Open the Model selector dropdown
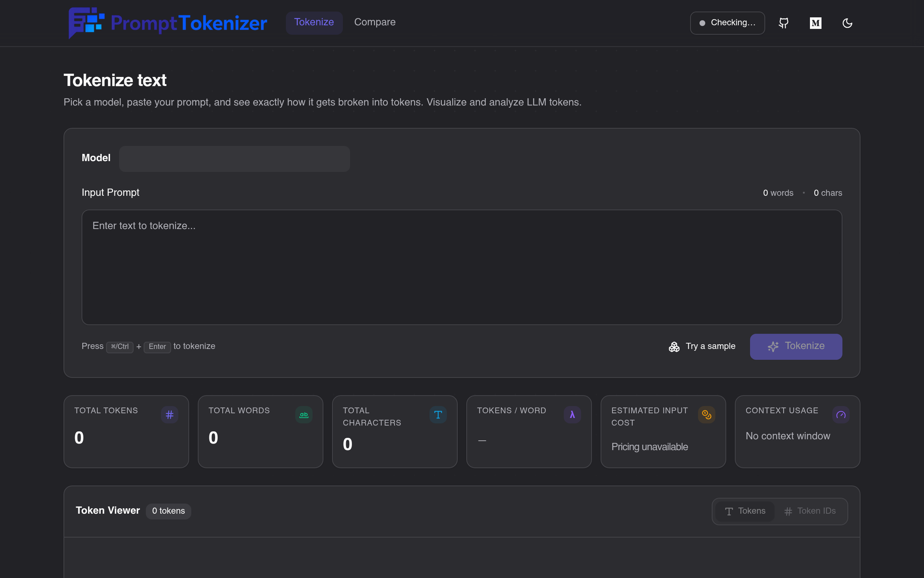 235,159
